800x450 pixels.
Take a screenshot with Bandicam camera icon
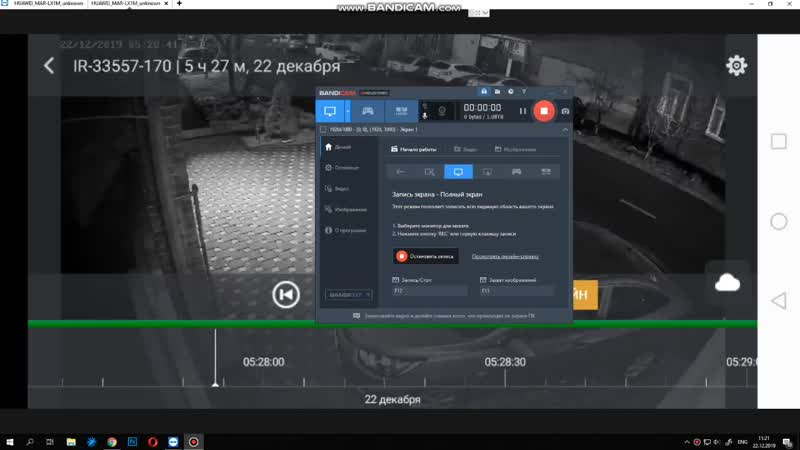click(x=565, y=111)
